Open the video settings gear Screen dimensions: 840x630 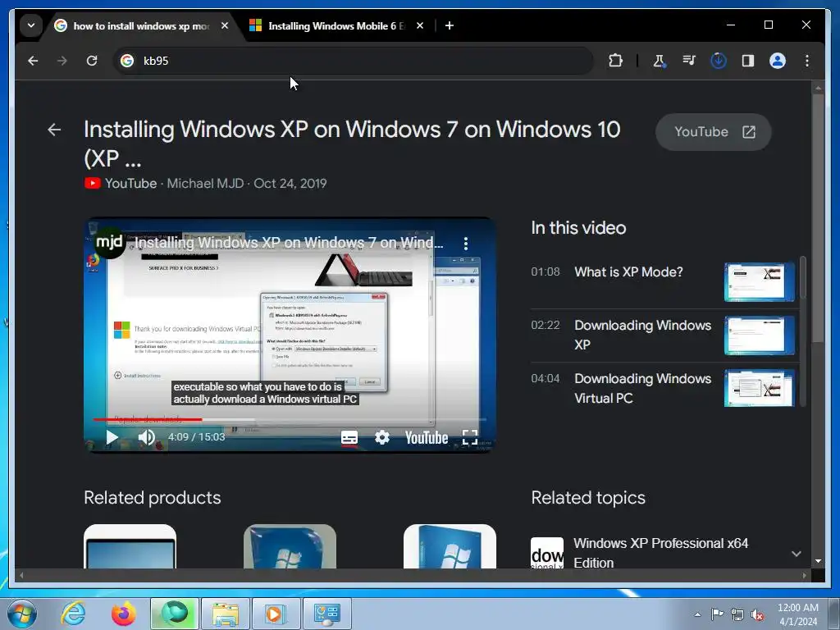tap(382, 437)
